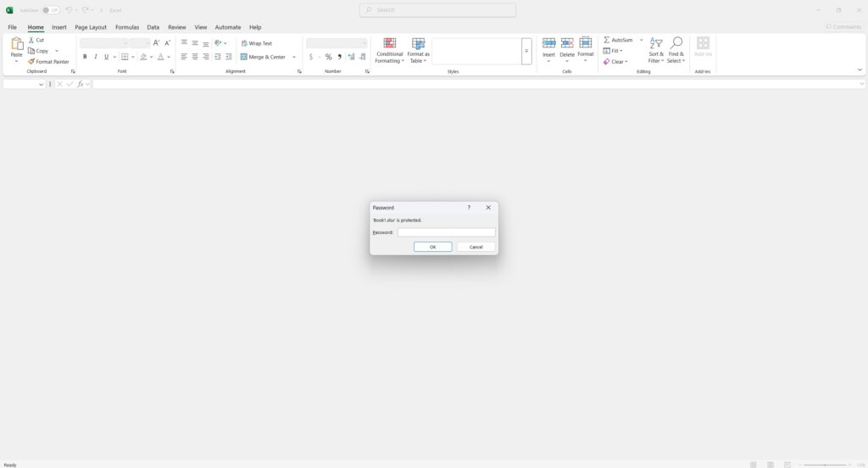Select the Format Painter brush icon
This screenshot has width=868, height=468.
click(x=31, y=62)
